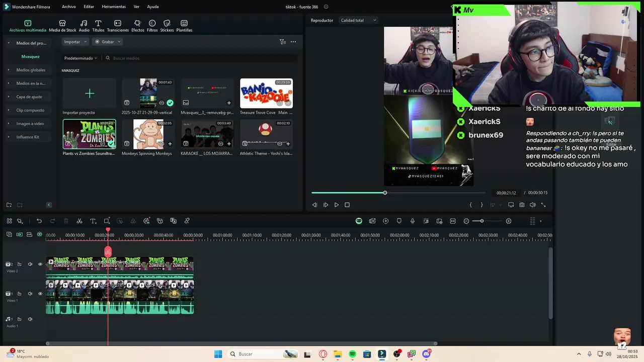
Task: Click the Importar proyecto tile
Action: (89, 94)
